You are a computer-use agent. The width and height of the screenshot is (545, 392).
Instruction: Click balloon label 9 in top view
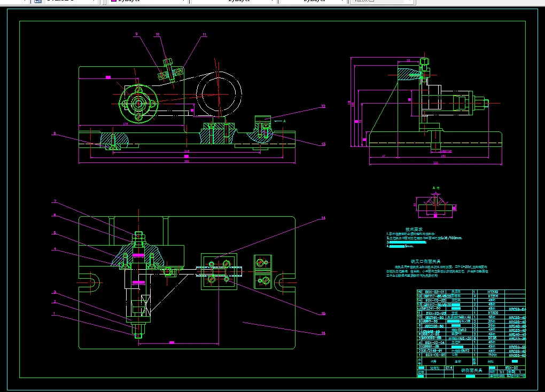[137, 34]
